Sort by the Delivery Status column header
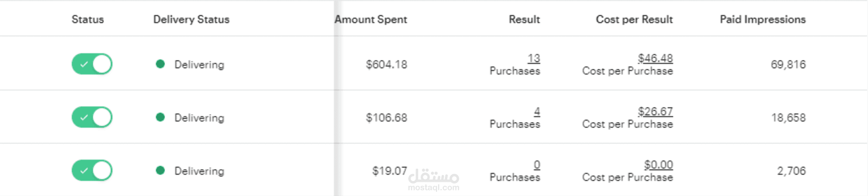This screenshot has width=868, height=196. (x=191, y=20)
